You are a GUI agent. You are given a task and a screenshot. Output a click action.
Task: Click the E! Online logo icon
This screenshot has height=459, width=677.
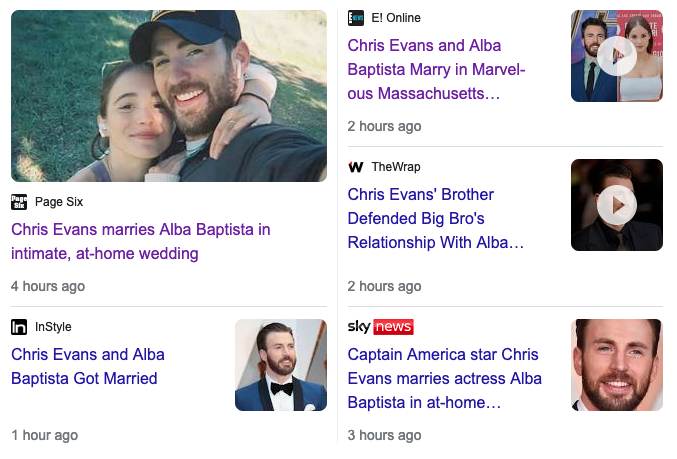pyautogui.click(x=356, y=18)
